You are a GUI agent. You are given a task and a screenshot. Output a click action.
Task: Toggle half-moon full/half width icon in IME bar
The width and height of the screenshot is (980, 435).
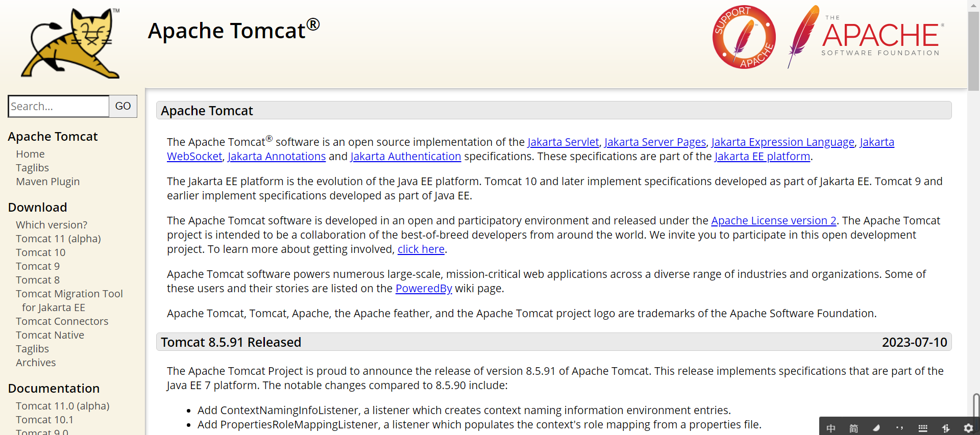pos(876,428)
